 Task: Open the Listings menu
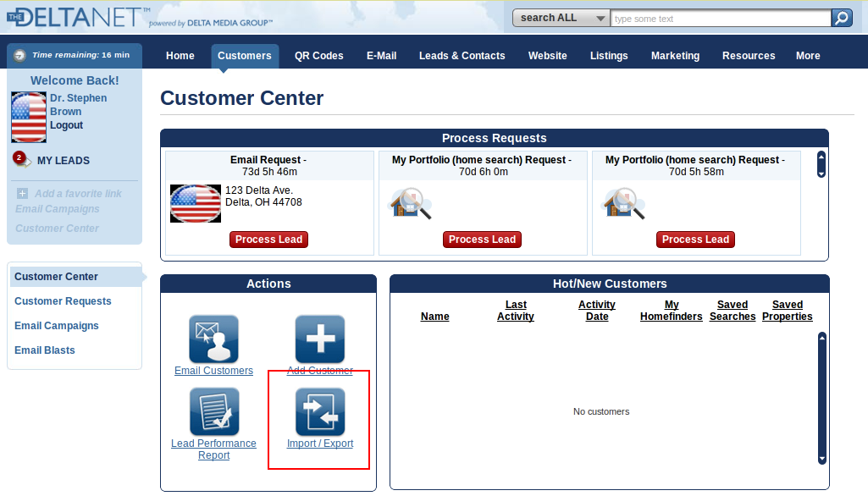pos(609,56)
